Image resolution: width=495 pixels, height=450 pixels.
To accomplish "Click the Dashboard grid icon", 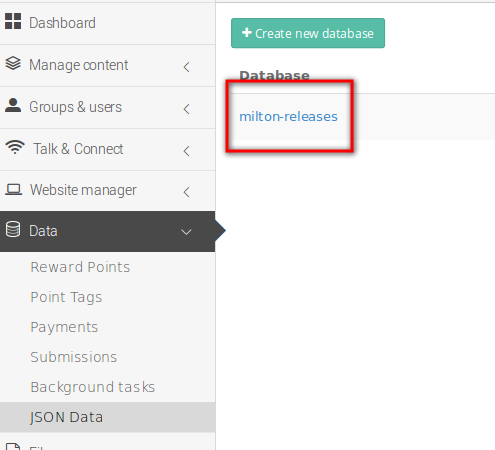I will [x=13, y=21].
